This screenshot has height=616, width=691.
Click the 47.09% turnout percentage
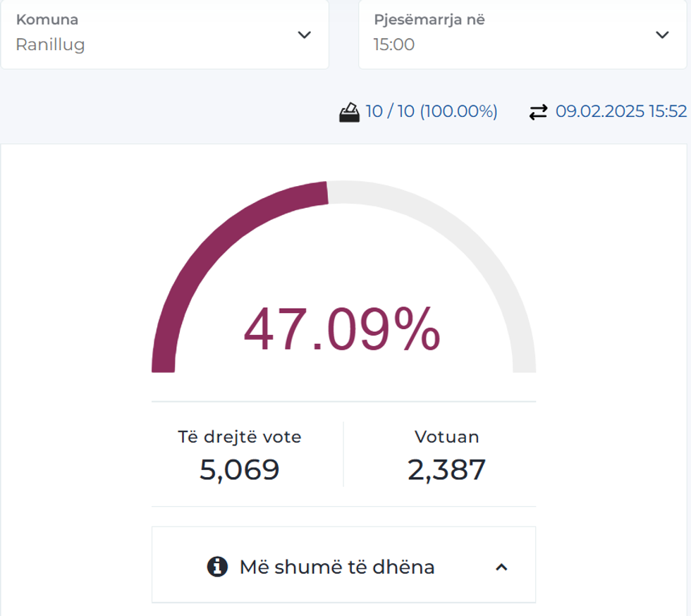point(342,331)
